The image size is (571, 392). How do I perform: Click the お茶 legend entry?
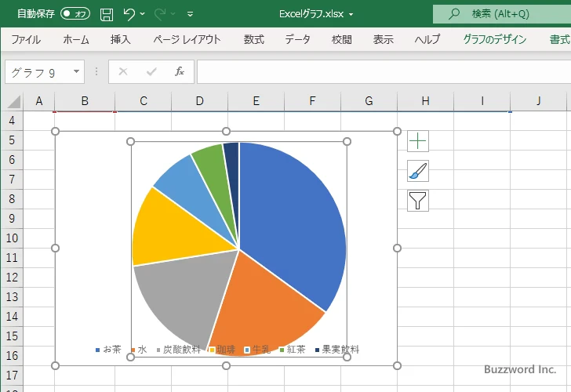[x=108, y=350]
